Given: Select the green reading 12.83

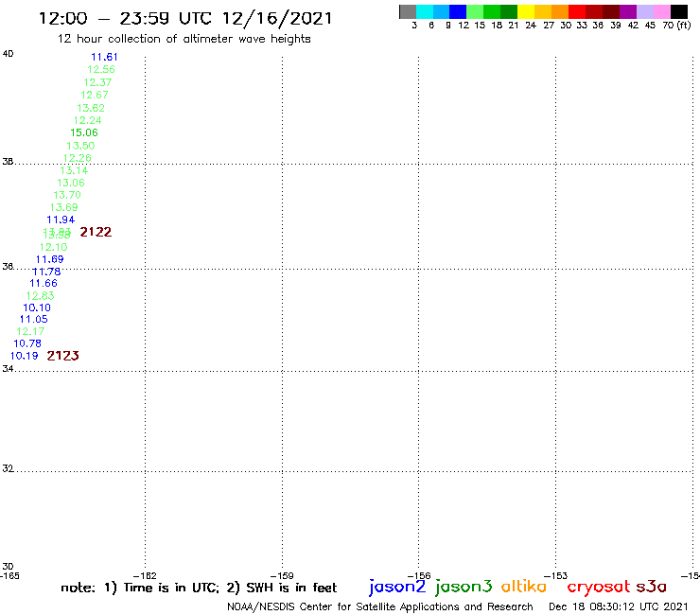Looking at the screenshot, I should point(40,296).
